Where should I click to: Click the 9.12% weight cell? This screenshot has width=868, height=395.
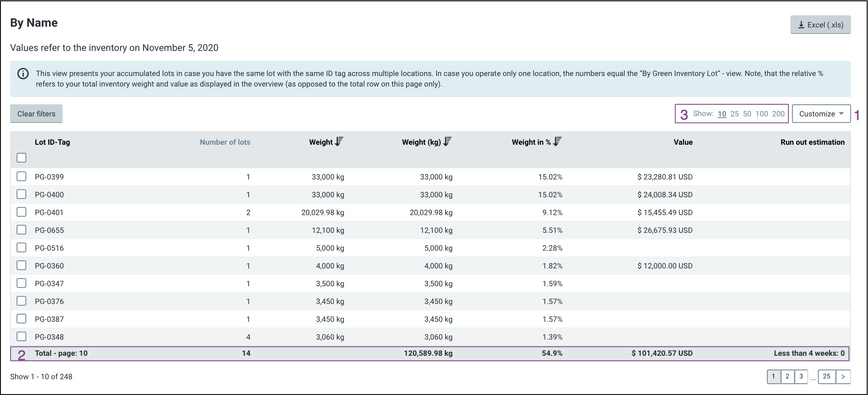coord(552,213)
